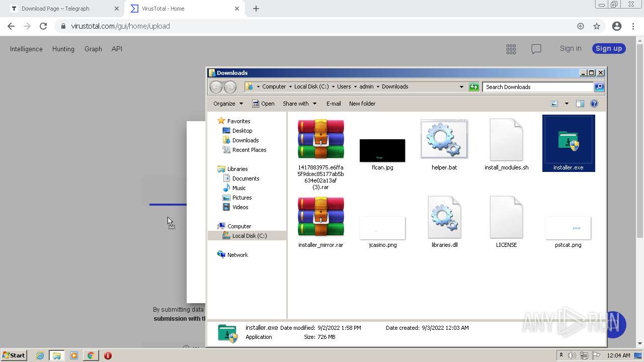
Task: Open Pictures library
Action: [x=242, y=198]
